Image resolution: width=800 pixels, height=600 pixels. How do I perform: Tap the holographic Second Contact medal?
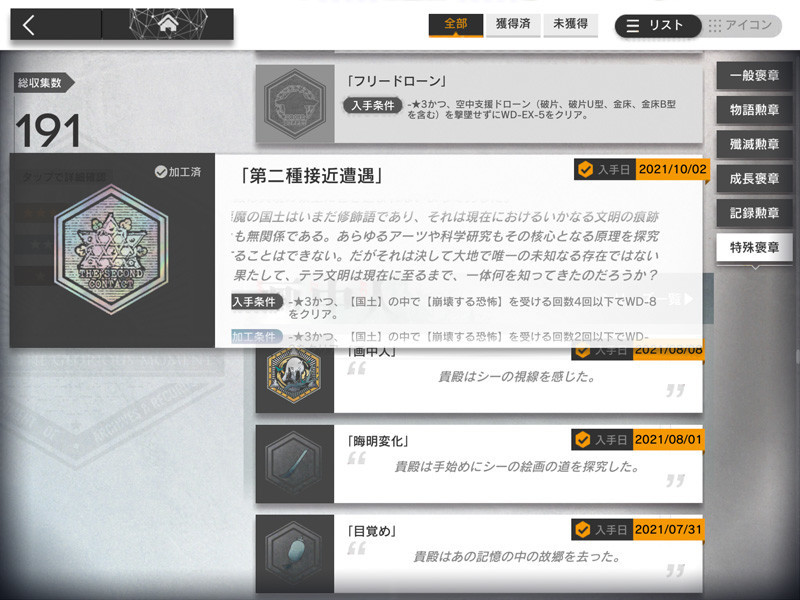[x=111, y=248]
